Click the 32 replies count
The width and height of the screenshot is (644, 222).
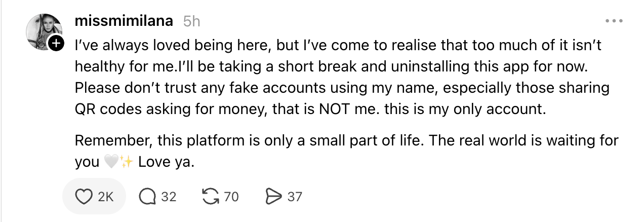pyautogui.click(x=169, y=196)
